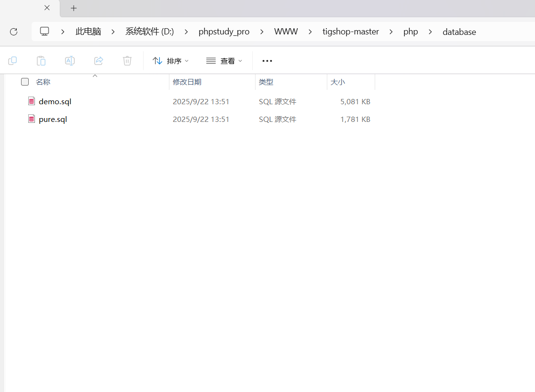This screenshot has height=392, width=535.
Task: Open a new tab with the plus button
Action: pos(73,8)
